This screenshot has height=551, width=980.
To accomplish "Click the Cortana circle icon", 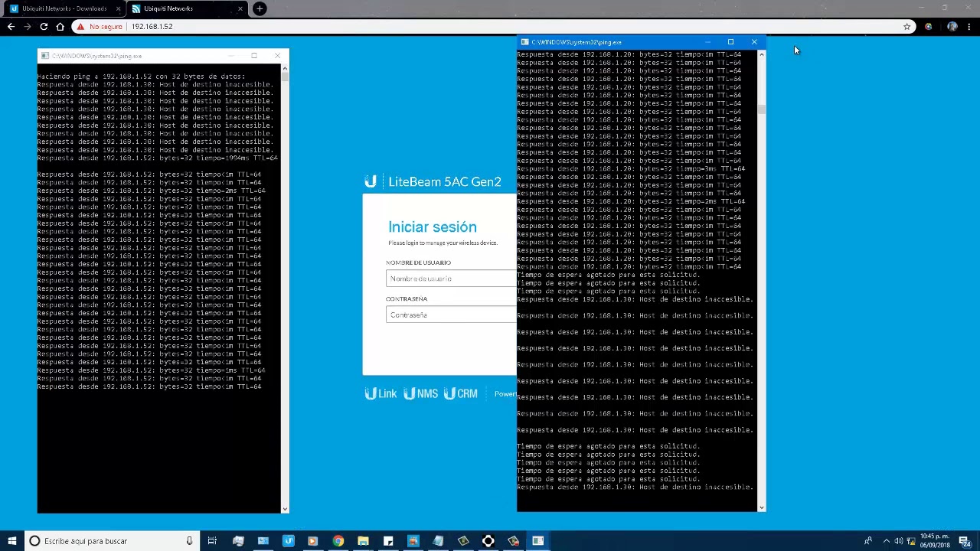I will tap(34, 541).
